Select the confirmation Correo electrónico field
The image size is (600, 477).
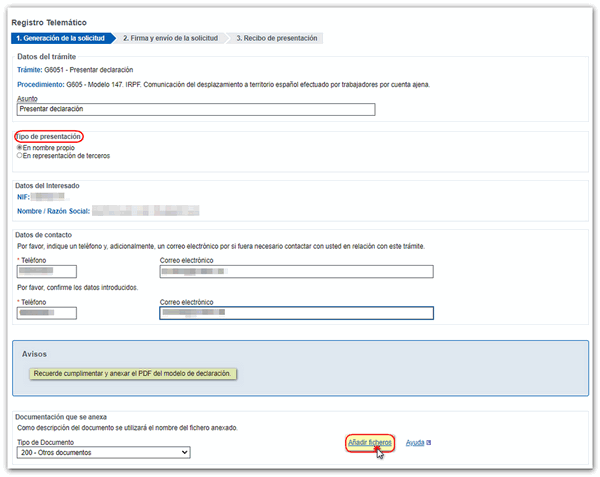click(296, 313)
